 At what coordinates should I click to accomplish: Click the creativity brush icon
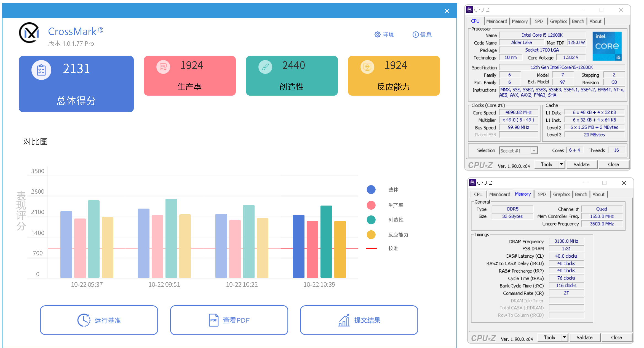click(265, 67)
